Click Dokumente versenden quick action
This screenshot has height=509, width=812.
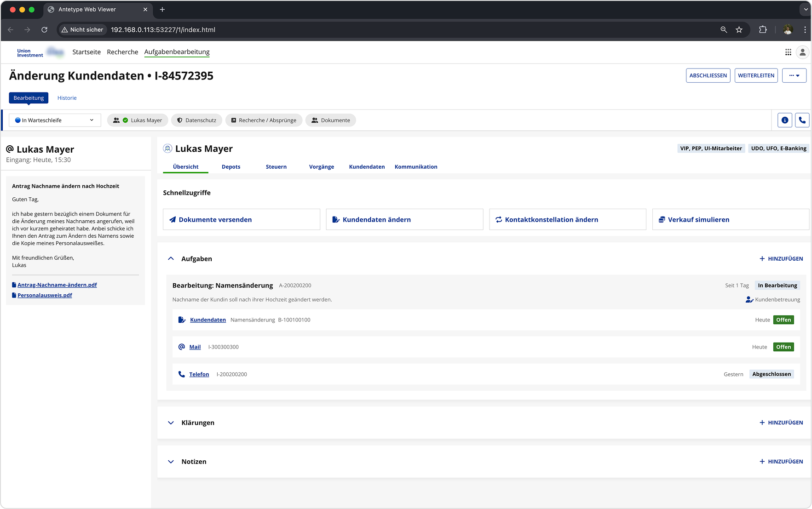(242, 219)
